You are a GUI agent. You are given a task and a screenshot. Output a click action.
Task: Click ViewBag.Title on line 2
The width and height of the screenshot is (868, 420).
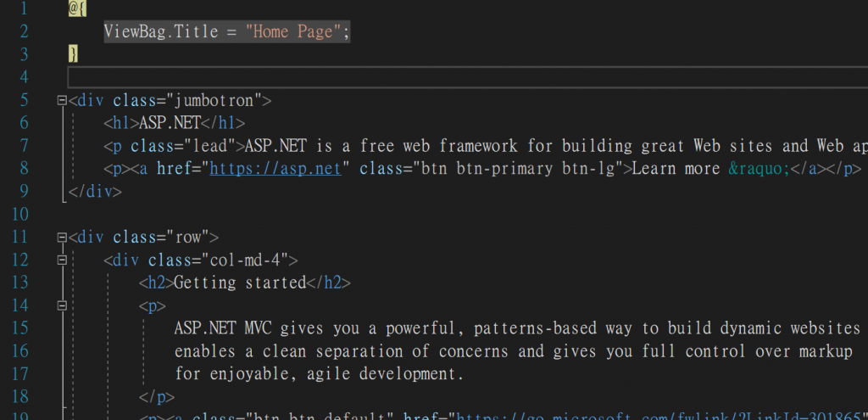[161, 31]
